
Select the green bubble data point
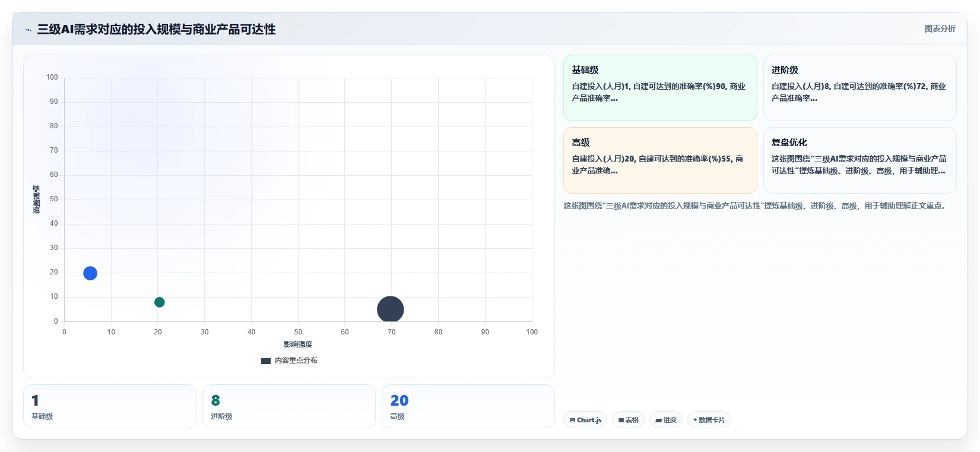[159, 302]
